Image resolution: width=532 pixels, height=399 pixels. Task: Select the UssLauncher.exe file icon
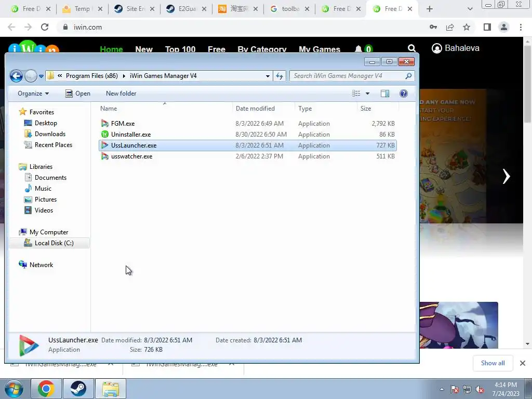[x=105, y=145]
